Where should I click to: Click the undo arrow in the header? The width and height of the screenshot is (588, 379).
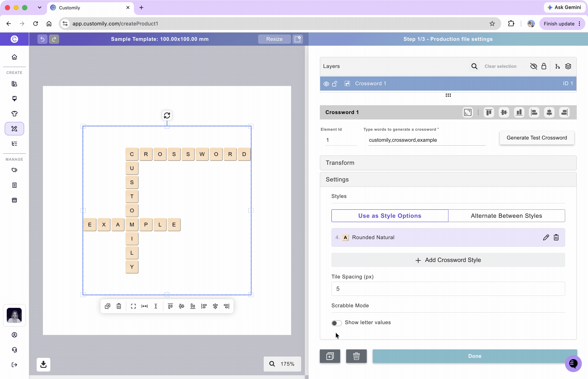point(42,39)
